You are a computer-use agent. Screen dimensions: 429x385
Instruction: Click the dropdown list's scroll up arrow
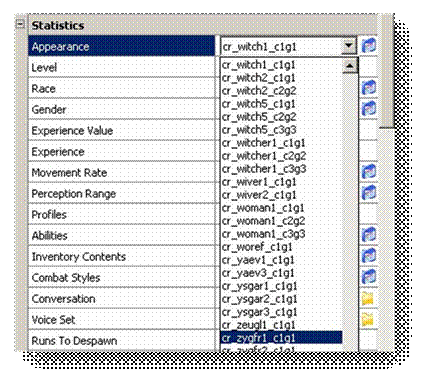click(350, 65)
